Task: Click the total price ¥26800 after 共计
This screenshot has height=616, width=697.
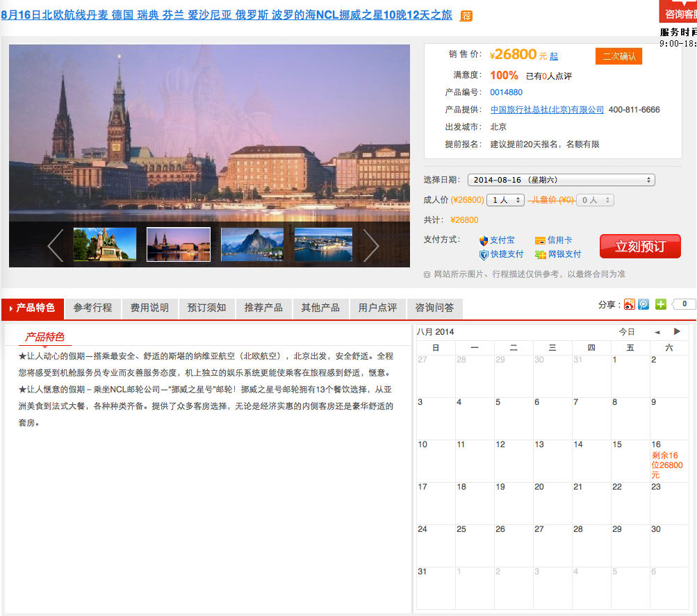Action: (x=464, y=220)
